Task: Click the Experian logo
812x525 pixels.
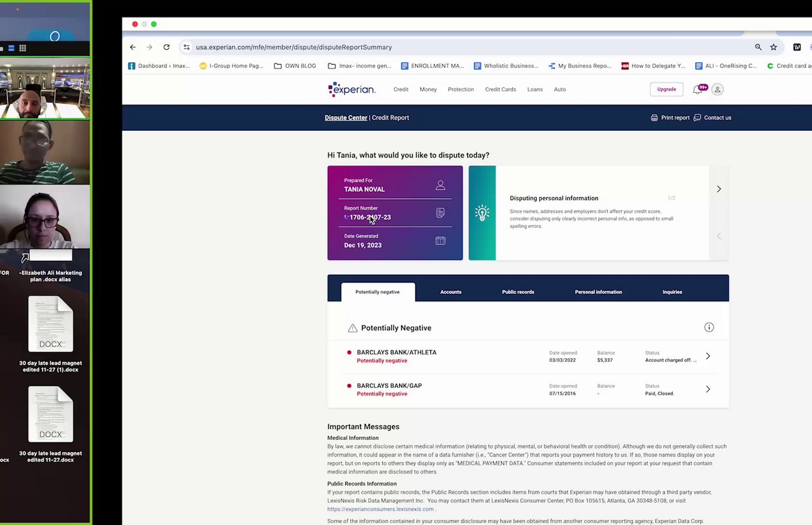Action: tap(352, 90)
